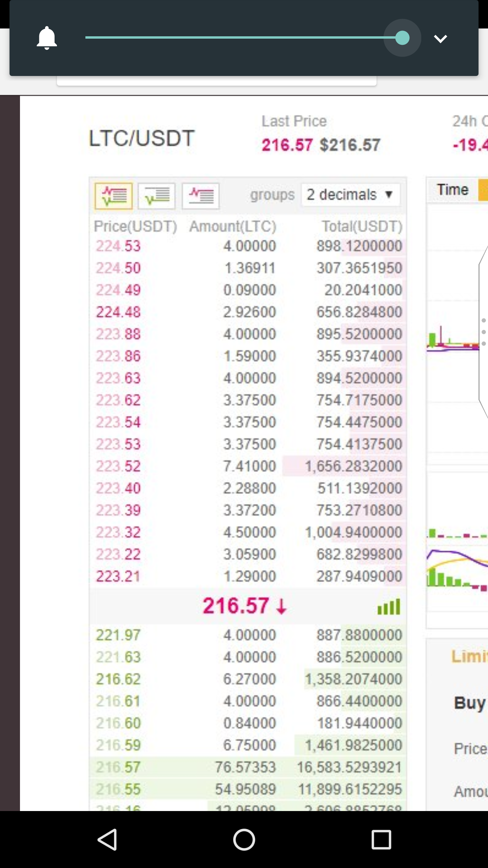This screenshot has height=868, width=488.
Task: Select the Time chart tab
Action: tap(452, 190)
